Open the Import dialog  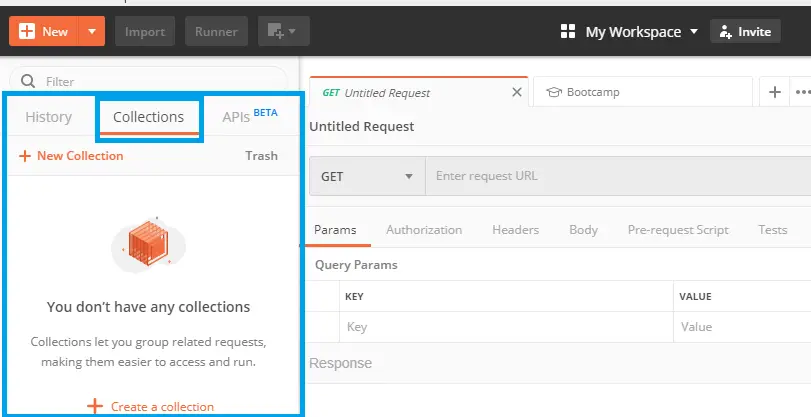145,31
